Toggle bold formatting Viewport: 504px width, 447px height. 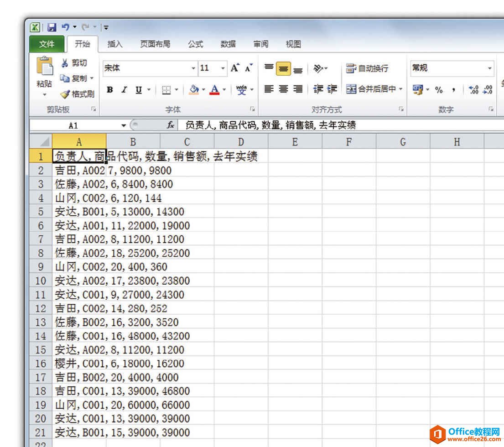coord(109,90)
